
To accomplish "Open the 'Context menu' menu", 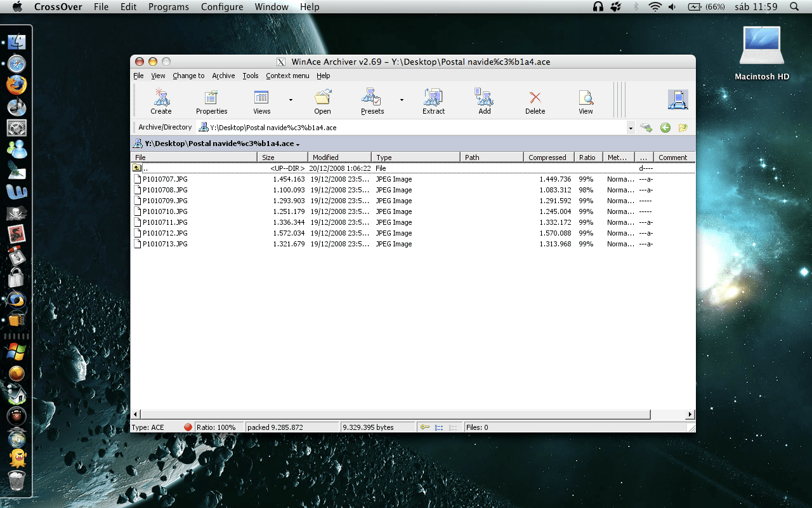I will (x=287, y=76).
